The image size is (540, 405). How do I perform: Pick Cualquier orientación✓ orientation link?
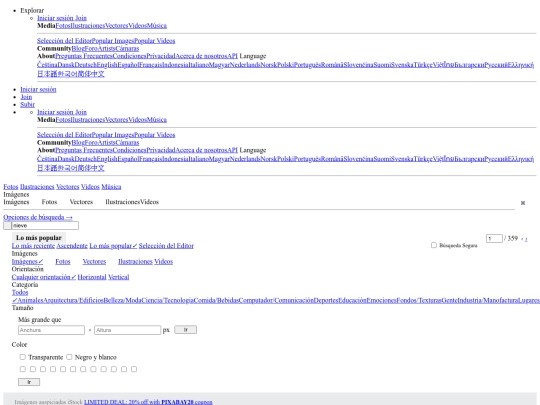click(x=44, y=277)
